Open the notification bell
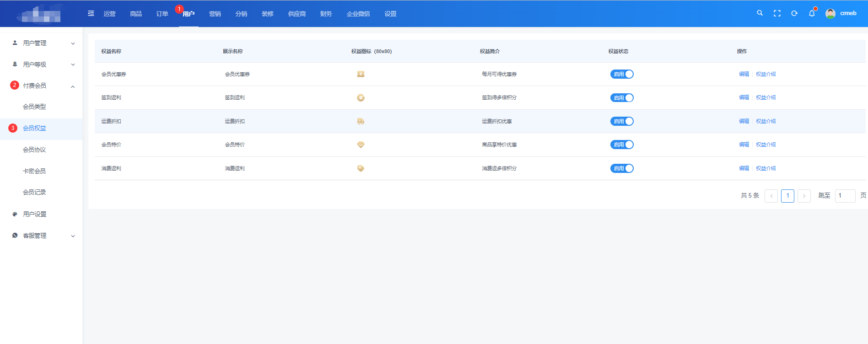 pos(812,13)
